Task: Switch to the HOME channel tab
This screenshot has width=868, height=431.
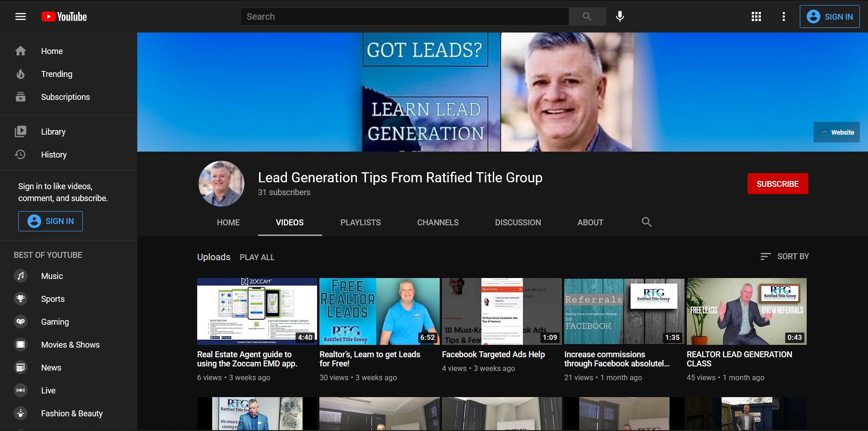Action: [x=228, y=223]
